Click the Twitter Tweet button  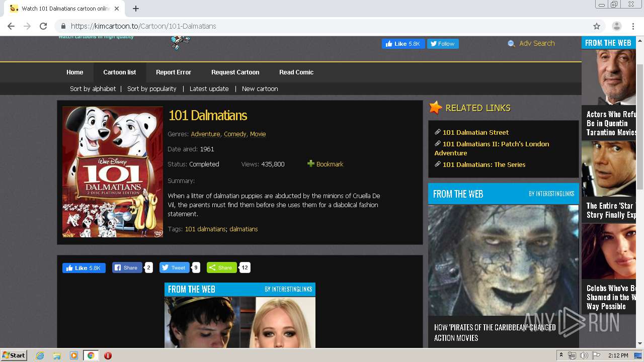click(174, 268)
